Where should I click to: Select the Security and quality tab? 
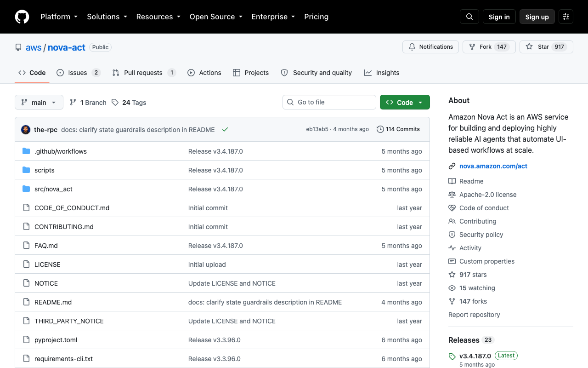click(x=316, y=73)
